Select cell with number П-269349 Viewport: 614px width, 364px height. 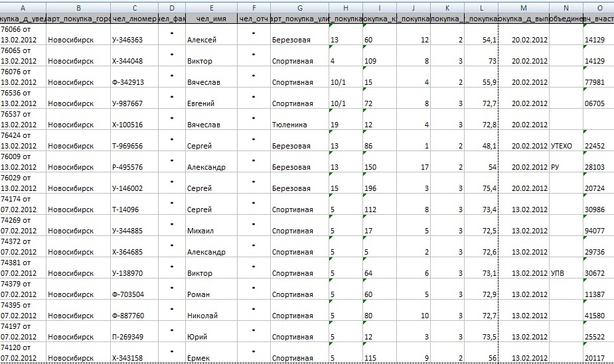coord(127,337)
